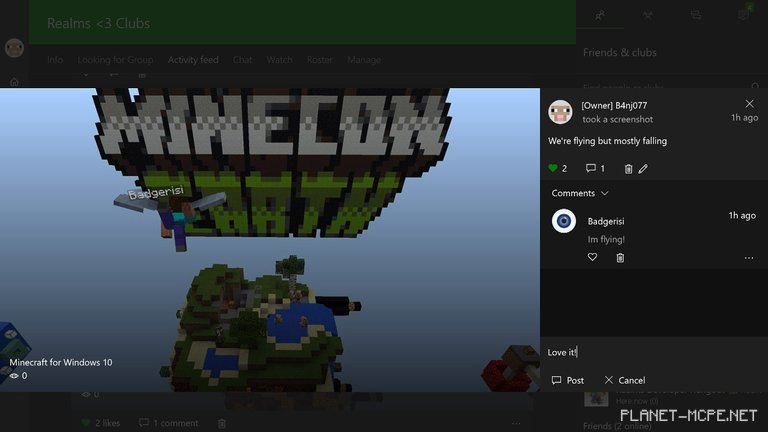This screenshot has height=432, width=768.
Task: Open B4nj077 owner profile avatar
Action: pos(561,110)
